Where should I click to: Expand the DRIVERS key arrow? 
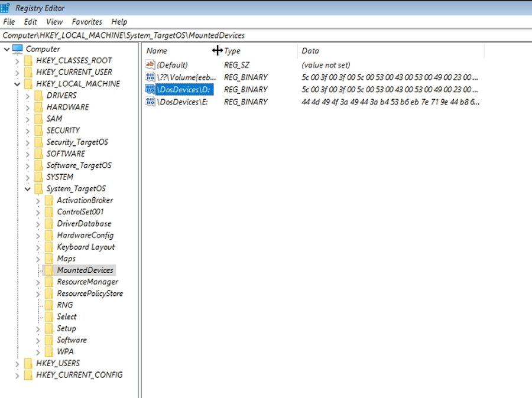[28, 96]
